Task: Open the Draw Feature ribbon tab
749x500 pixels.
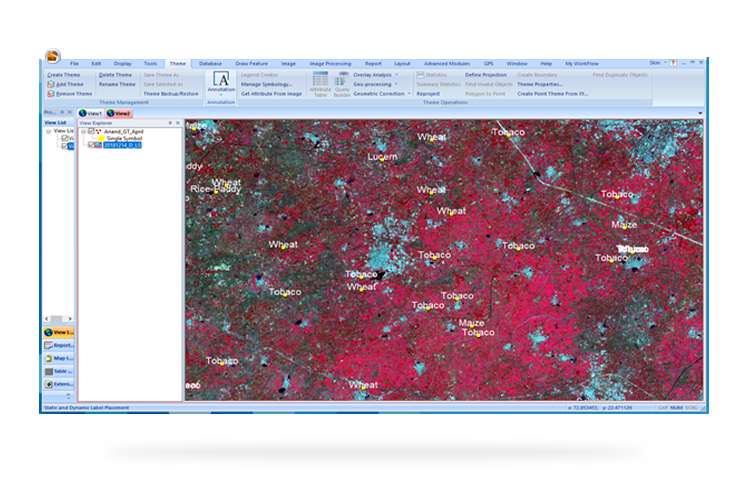Action: coord(251,64)
